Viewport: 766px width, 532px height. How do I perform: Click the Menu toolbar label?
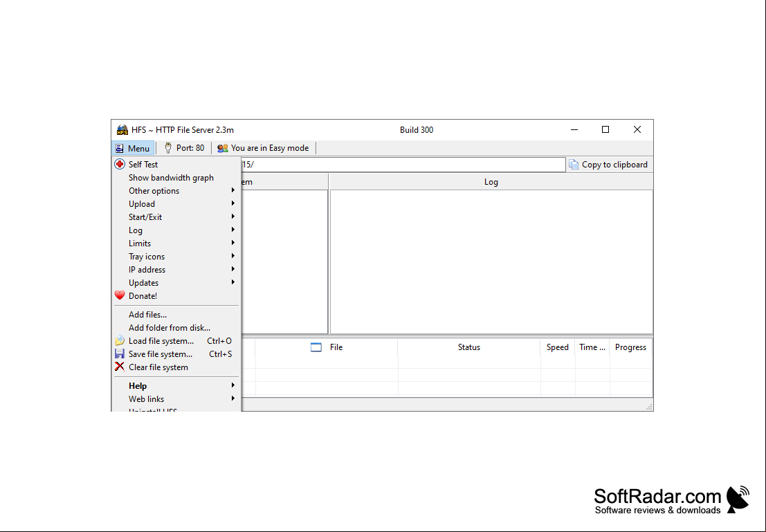(138, 149)
